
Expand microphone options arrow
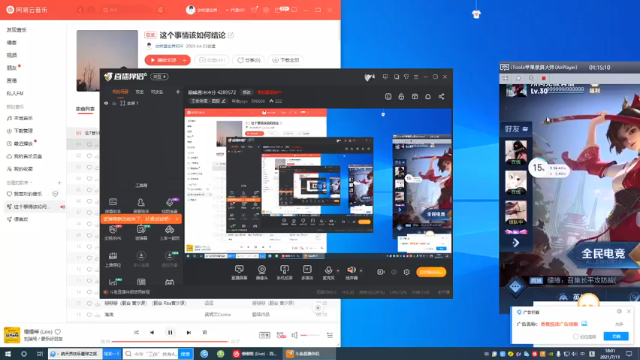(x=338, y=271)
